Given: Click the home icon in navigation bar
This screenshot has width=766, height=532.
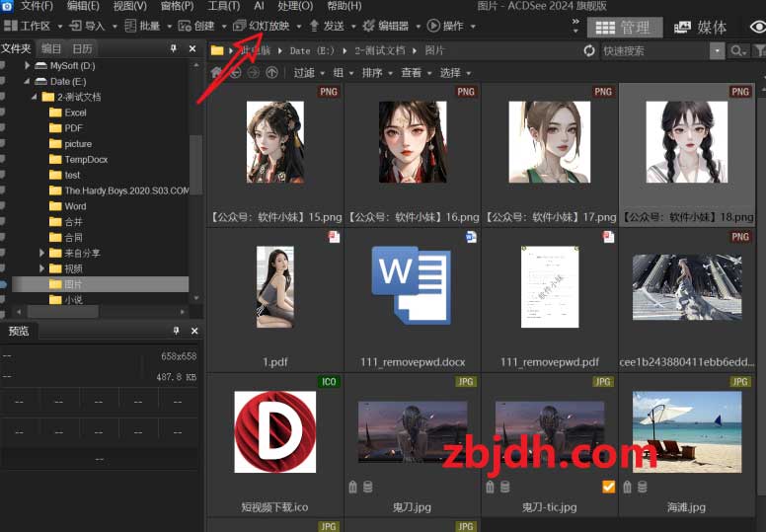Looking at the screenshot, I should tap(217, 72).
